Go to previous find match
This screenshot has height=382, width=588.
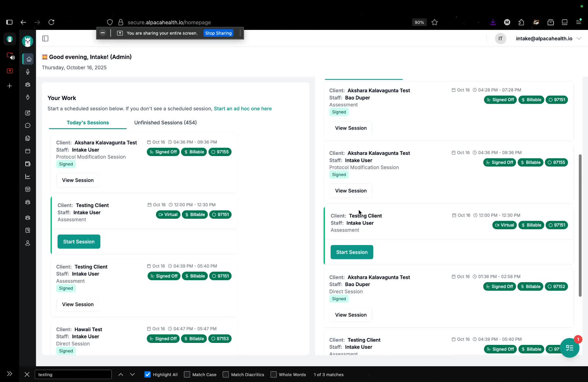121,374
